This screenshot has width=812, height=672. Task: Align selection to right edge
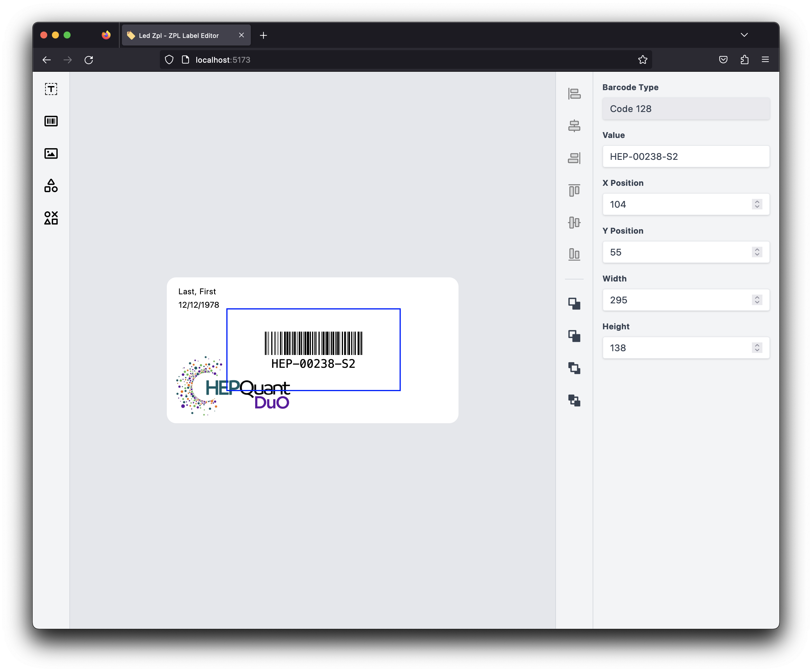[574, 158]
